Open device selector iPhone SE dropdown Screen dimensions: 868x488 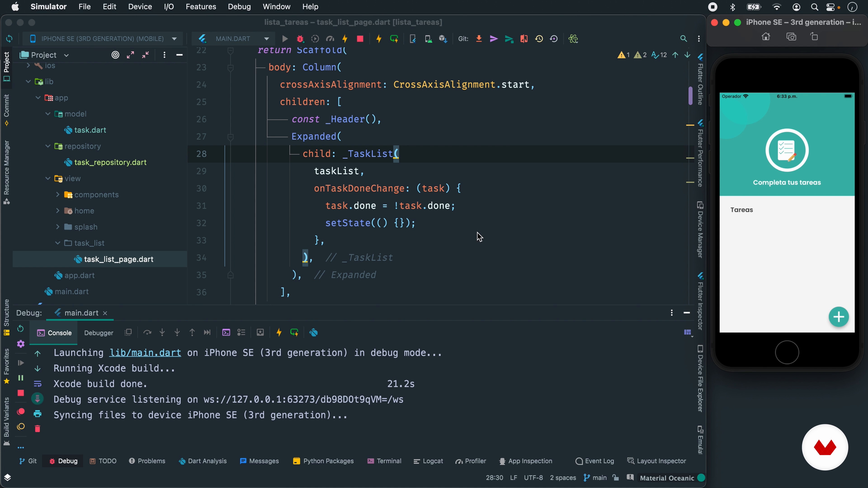tap(102, 39)
